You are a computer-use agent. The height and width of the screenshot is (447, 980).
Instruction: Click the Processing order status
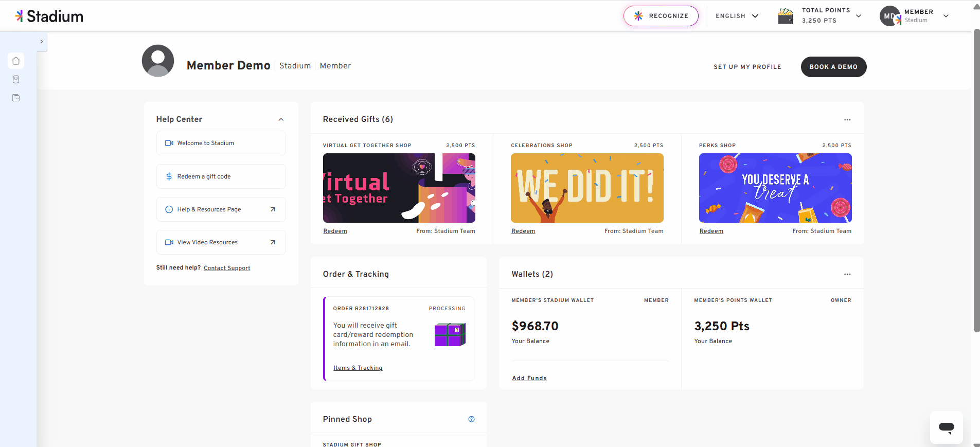pos(447,309)
